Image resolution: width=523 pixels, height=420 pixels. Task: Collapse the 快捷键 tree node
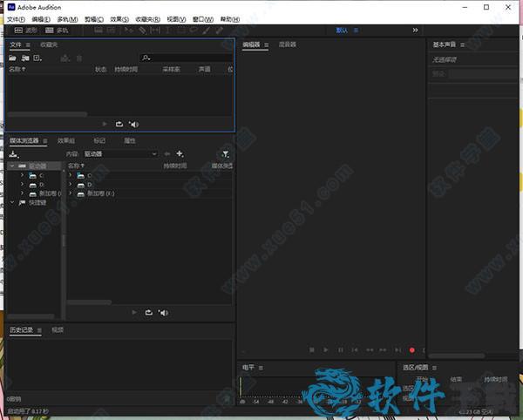point(12,202)
